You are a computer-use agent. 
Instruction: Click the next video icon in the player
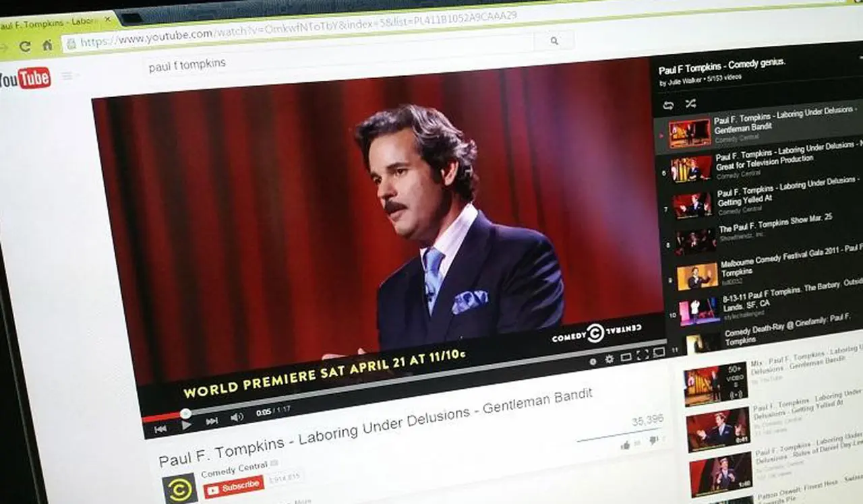tap(212, 421)
